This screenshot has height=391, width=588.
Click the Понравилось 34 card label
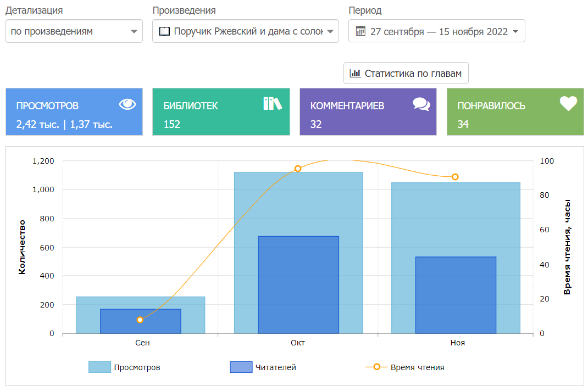tap(491, 106)
